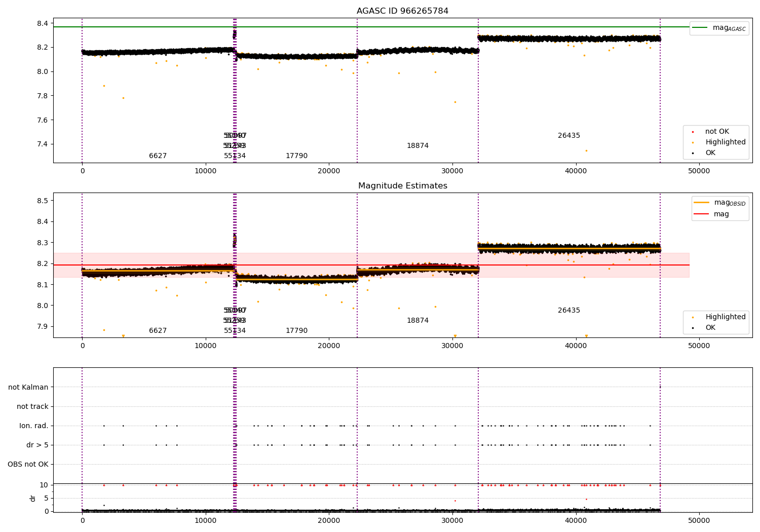Click the 7.4 y-tick in the top plot
This screenshot has height=532, width=760.
pos(43,144)
